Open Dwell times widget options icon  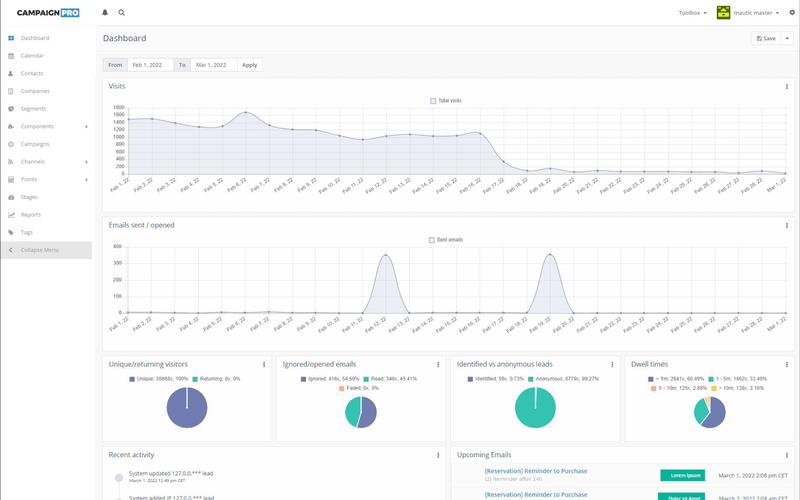[787, 365]
